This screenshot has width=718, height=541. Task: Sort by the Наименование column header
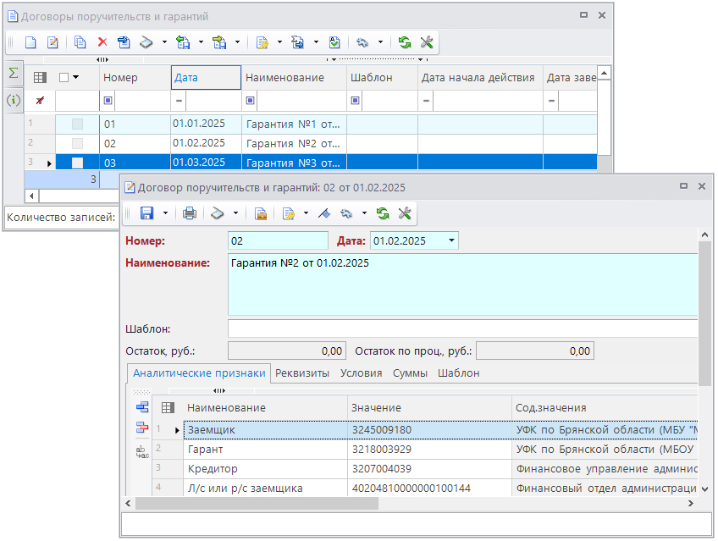coord(285,78)
